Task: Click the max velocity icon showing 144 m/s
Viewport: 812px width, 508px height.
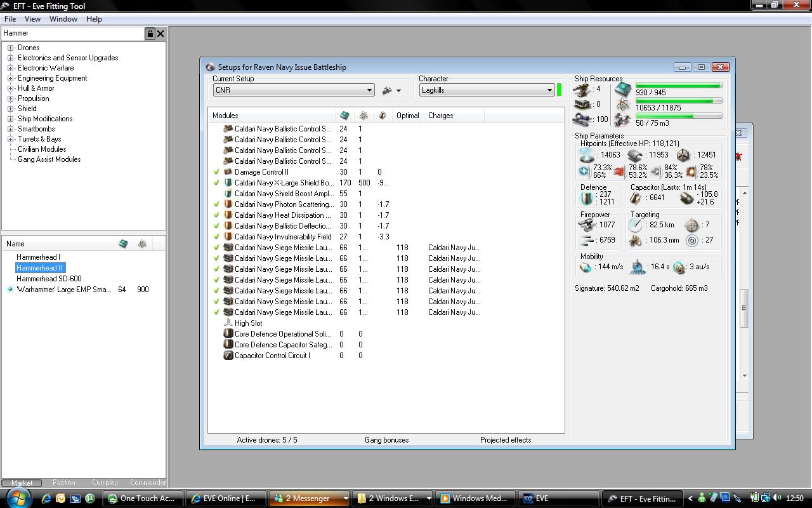Action: (x=586, y=267)
